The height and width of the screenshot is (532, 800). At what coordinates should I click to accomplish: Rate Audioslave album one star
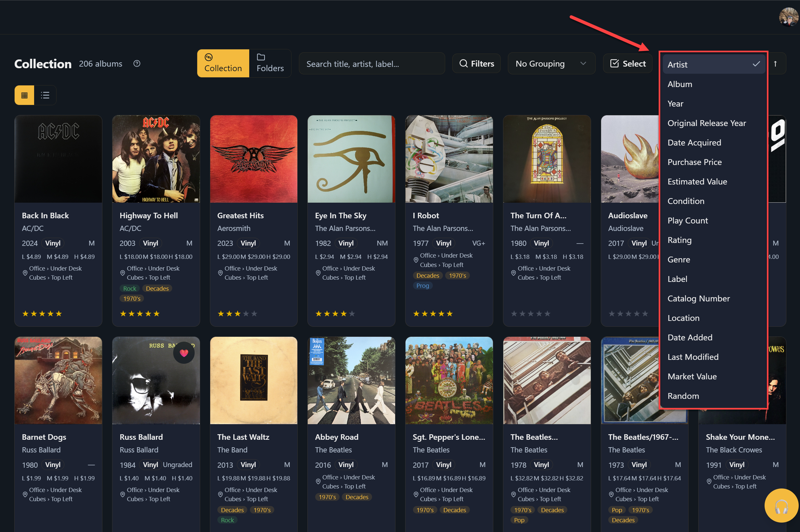pyautogui.click(x=612, y=314)
